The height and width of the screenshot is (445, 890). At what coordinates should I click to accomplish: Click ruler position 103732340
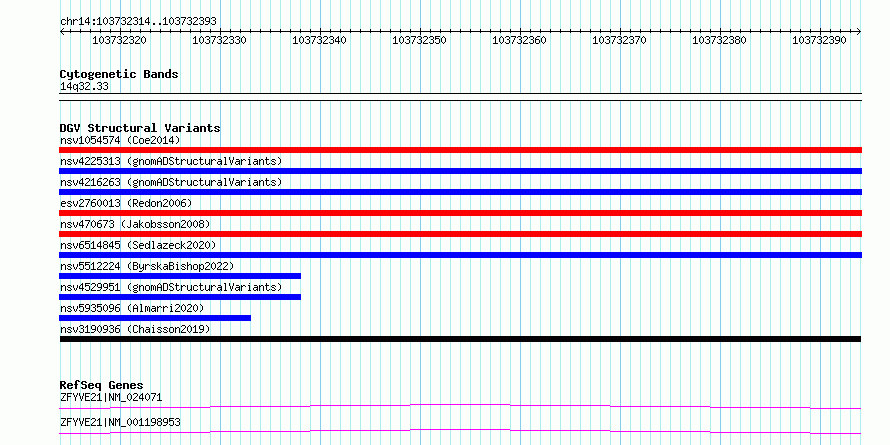coord(320,40)
